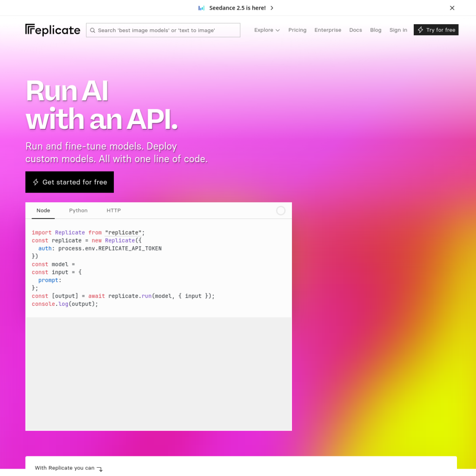
Task: Focus the model search field
Action: pos(163,30)
